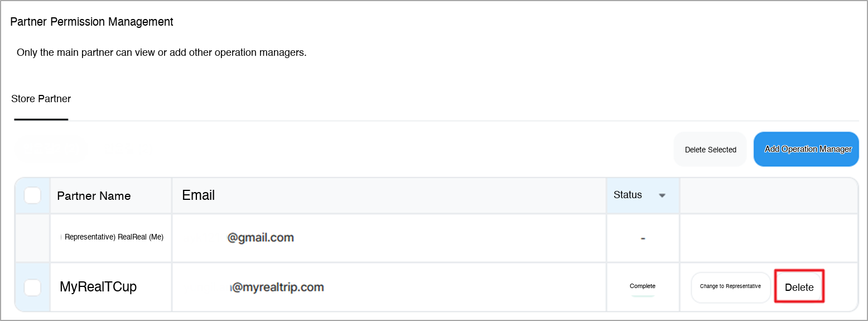Check the MyRealTCup row checkbox
Screen dimensions: 868x321
[x=33, y=287]
